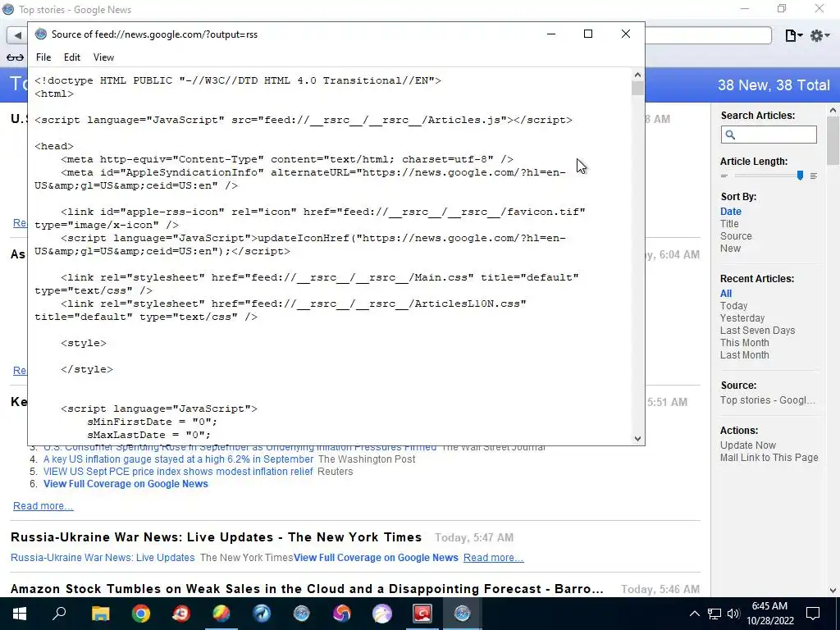Screen dimensions: 840x630
Task: Open the red Camtasia recorder taskbar icon
Action: tap(422, 614)
